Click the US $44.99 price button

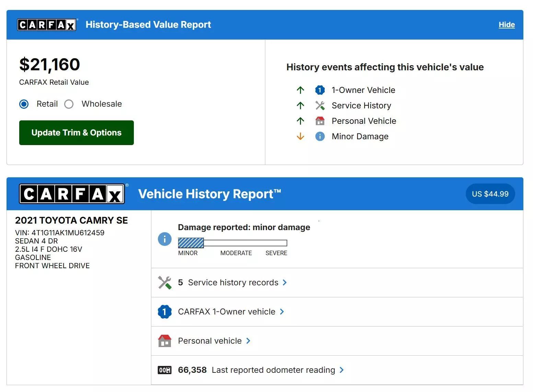490,194
